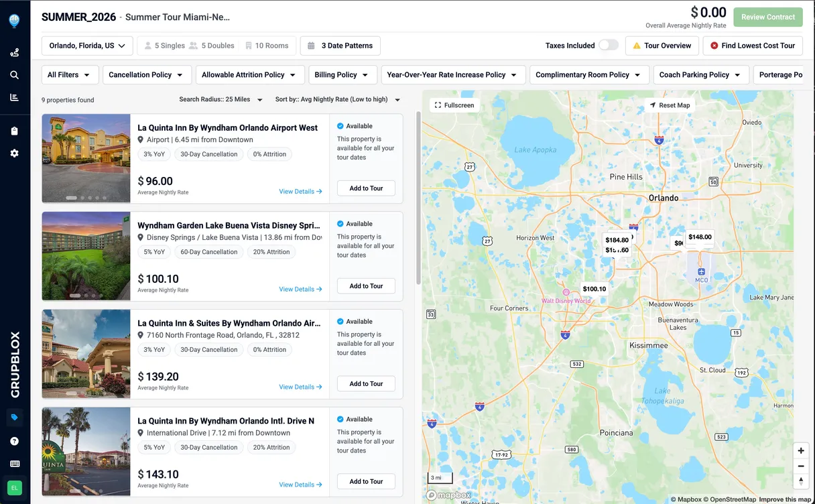Open the OpenStreetMap attribution link
This screenshot has height=504, width=815.
731,499
